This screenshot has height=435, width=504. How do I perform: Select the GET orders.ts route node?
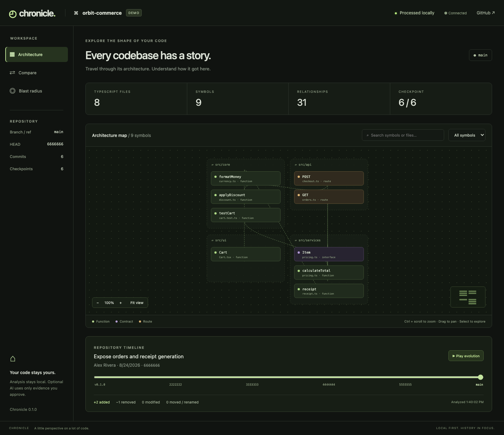pyautogui.click(x=329, y=197)
